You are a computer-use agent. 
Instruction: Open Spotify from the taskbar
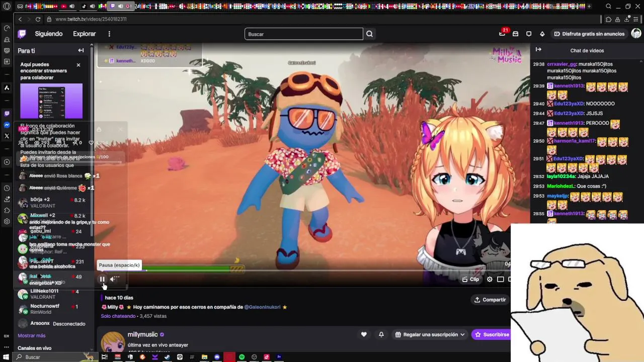point(242,357)
